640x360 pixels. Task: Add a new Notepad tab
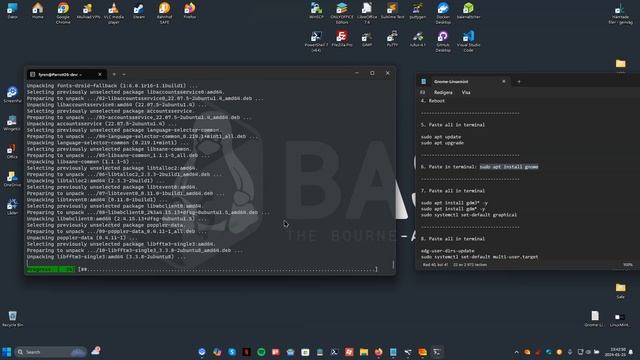click(x=519, y=82)
